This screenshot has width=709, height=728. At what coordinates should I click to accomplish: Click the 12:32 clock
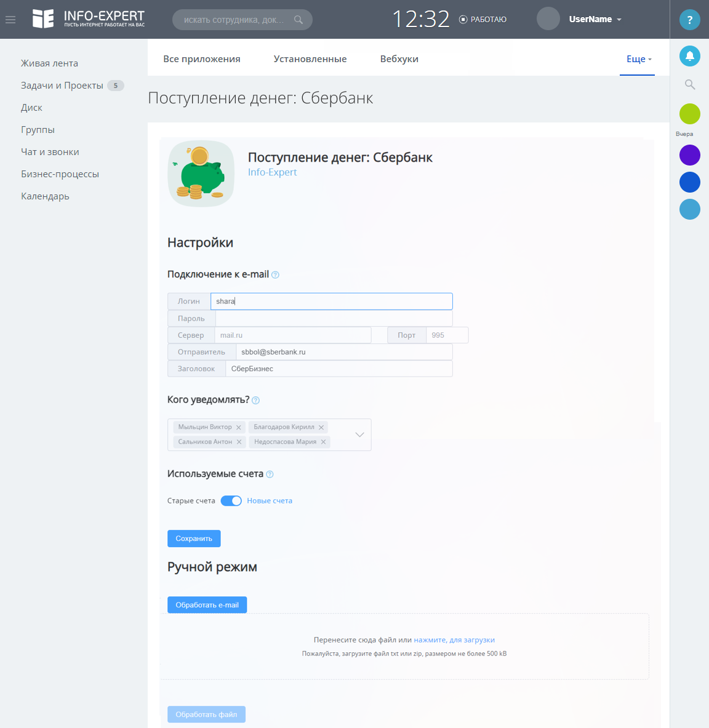[x=421, y=20]
